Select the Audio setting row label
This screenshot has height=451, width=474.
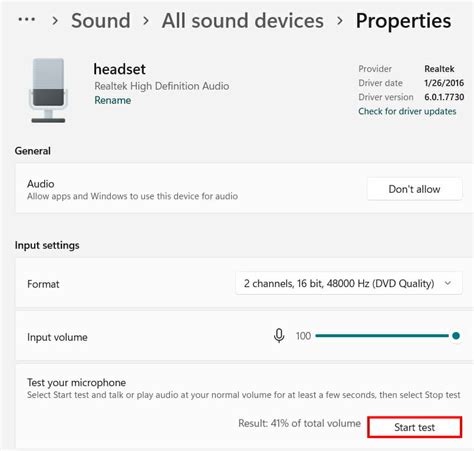(41, 184)
